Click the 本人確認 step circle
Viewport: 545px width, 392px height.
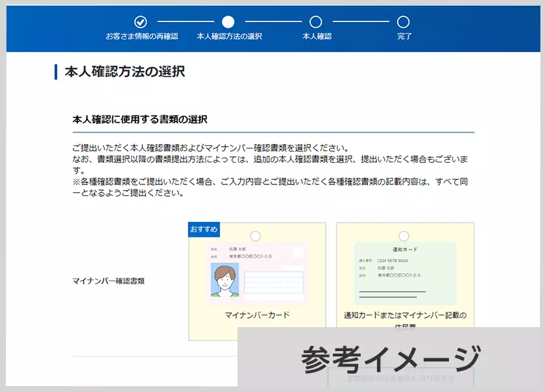click(x=316, y=22)
